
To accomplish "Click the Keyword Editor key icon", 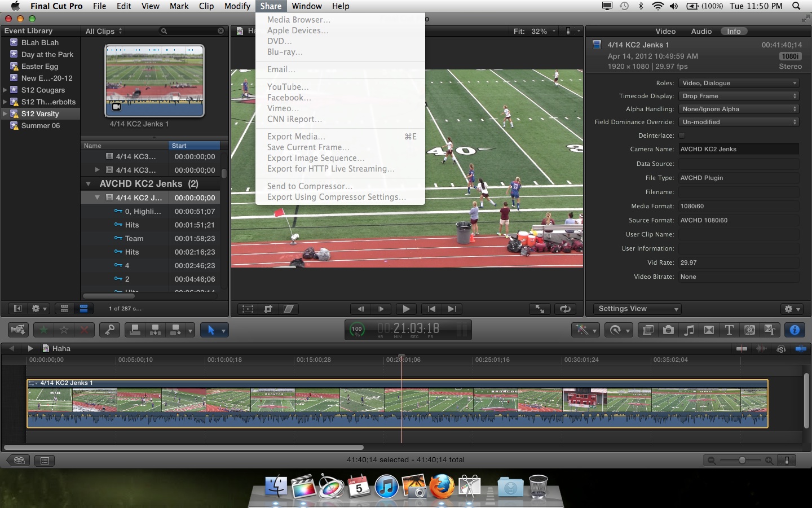I will [x=110, y=330].
